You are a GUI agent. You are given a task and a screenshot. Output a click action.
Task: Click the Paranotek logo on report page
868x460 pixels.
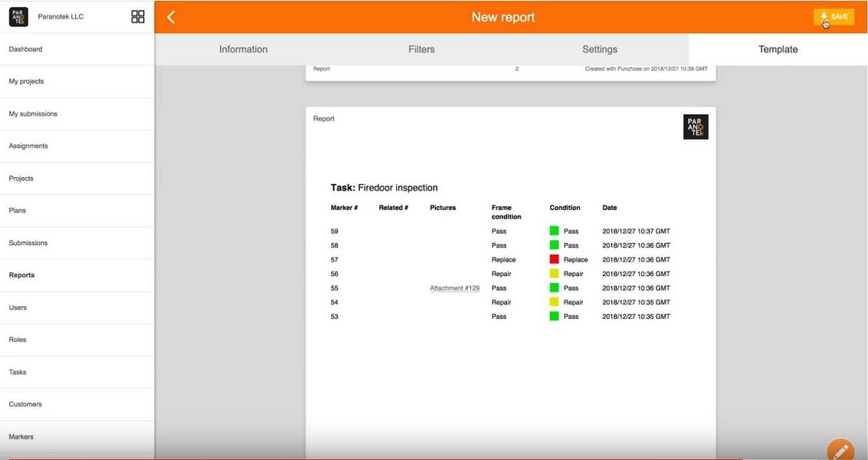[x=696, y=127]
